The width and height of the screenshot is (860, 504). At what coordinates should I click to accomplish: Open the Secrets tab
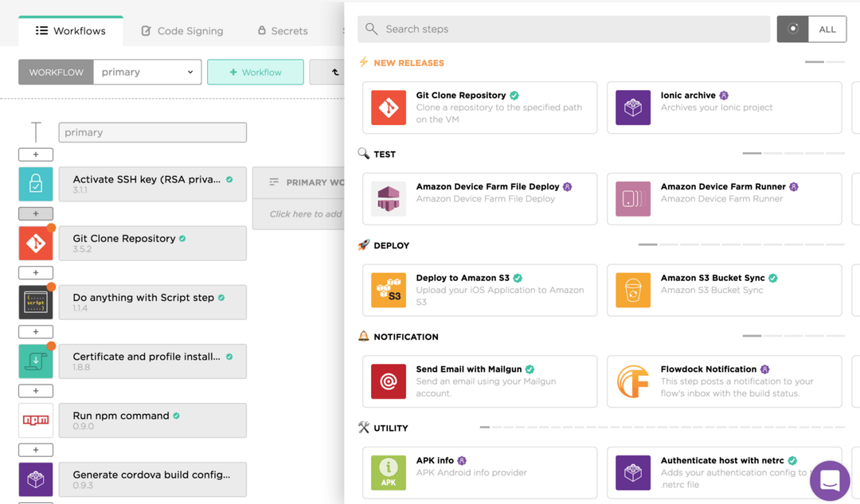click(x=283, y=31)
